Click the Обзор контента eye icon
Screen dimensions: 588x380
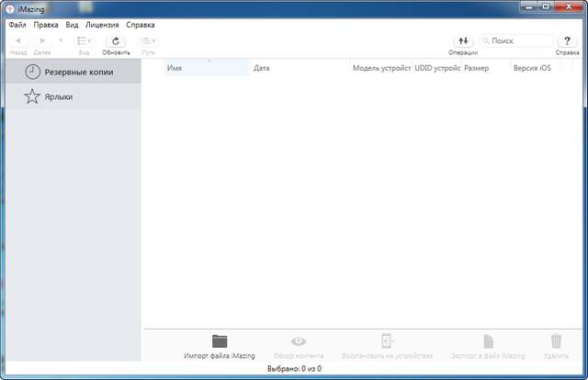click(x=298, y=341)
